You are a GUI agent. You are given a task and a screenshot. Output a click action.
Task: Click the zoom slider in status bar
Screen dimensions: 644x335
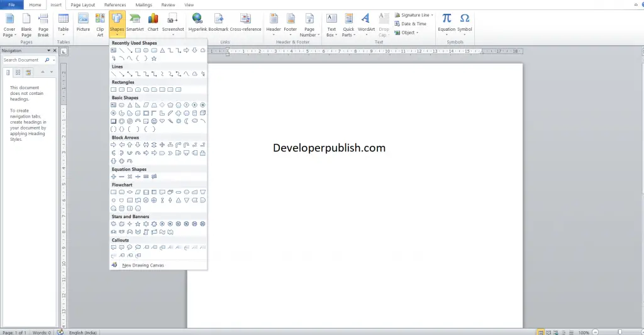click(x=620, y=332)
